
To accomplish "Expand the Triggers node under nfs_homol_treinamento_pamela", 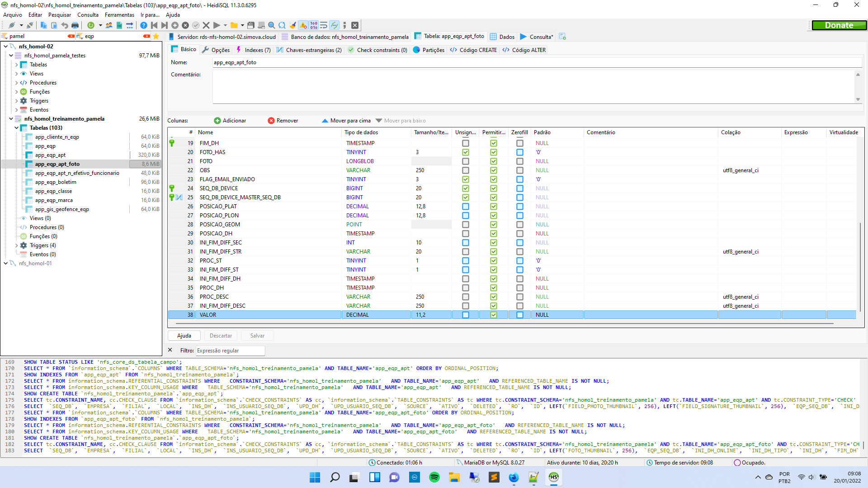I will (x=16, y=245).
